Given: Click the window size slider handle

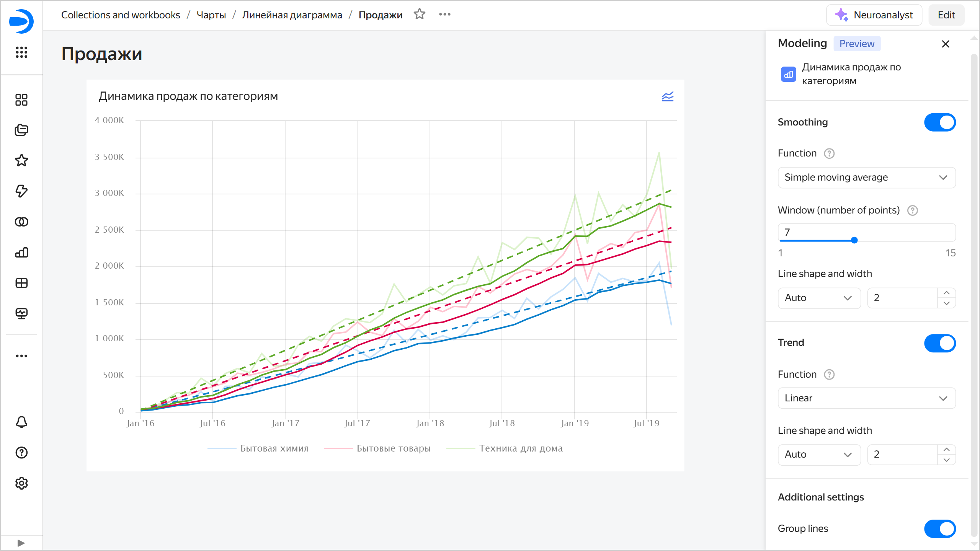Looking at the screenshot, I should 854,240.
